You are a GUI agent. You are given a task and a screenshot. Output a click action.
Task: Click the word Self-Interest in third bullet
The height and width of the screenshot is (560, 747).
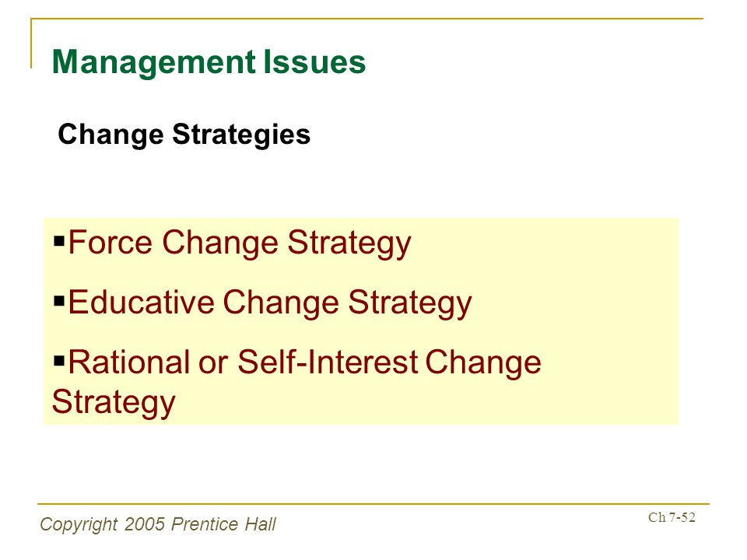tap(328, 362)
